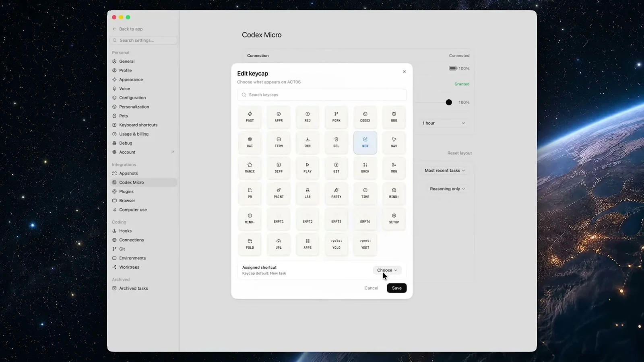Select the APPS keycap
Screen dimensions: 644x362
pos(308,244)
